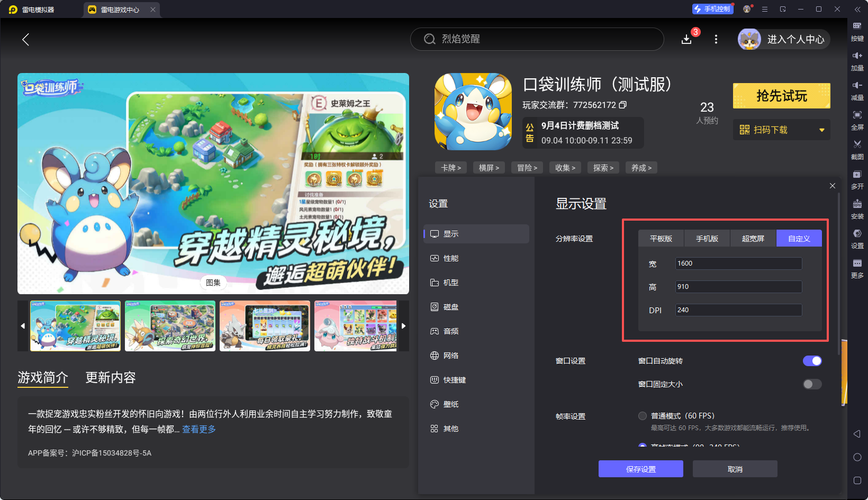Viewport: 868px width, 500px height.
Task: Select 超宽屏 resolution tab
Action: pyautogui.click(x=753, y=239)
